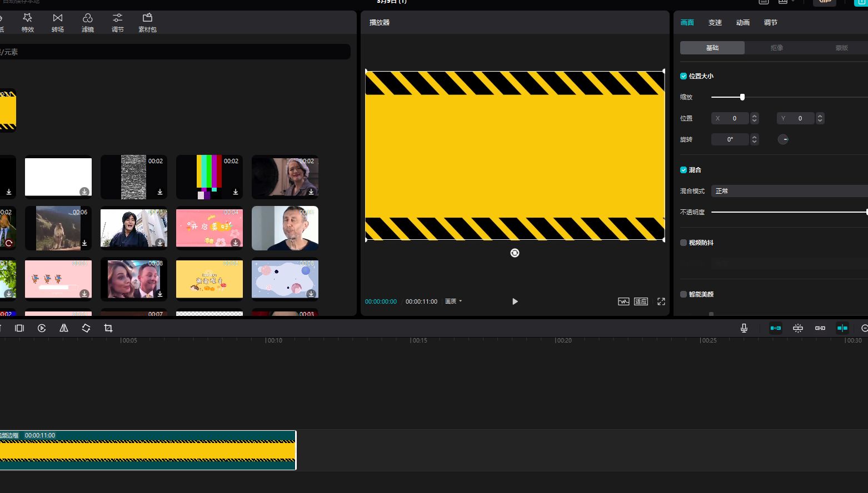Click the microphone record voiceover icon
The image size is (868, 493).
[744, 328]
